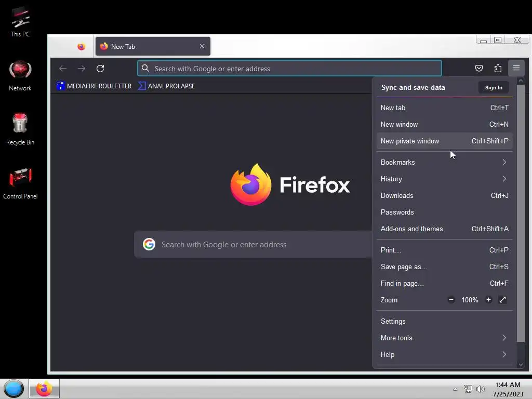Select Print… menu item
The width and height of the screenshot is (532, 399).
point(445,250)
